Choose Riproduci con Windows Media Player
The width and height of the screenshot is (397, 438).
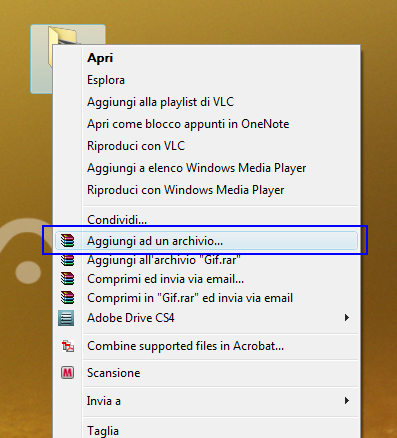186,190
